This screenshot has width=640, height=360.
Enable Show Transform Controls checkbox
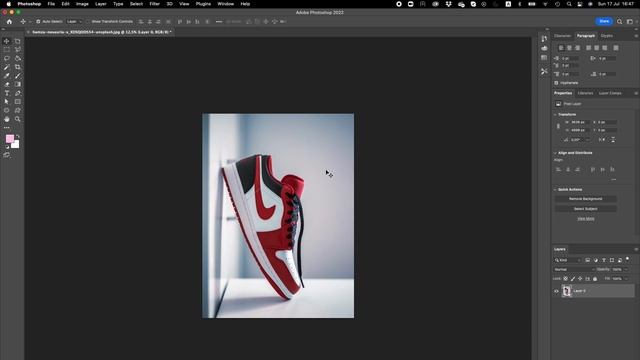point(88,22)
